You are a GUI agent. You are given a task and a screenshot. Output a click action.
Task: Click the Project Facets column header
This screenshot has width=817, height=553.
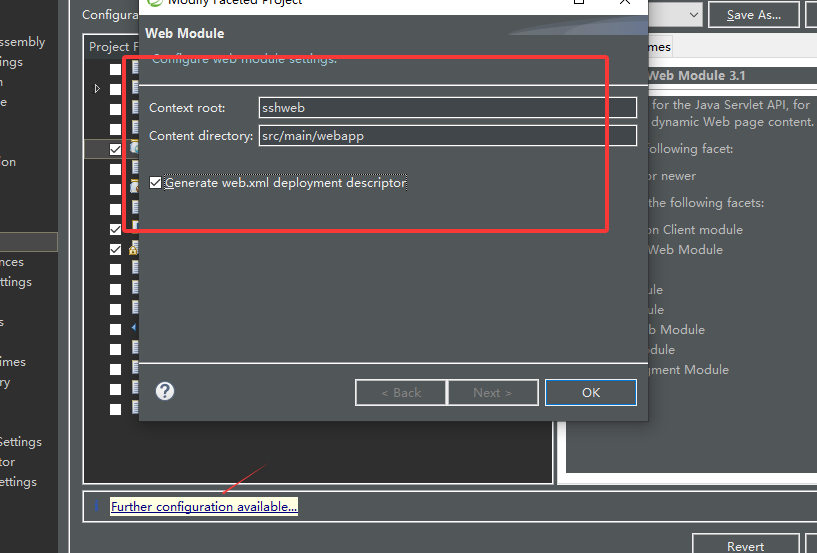113,46
